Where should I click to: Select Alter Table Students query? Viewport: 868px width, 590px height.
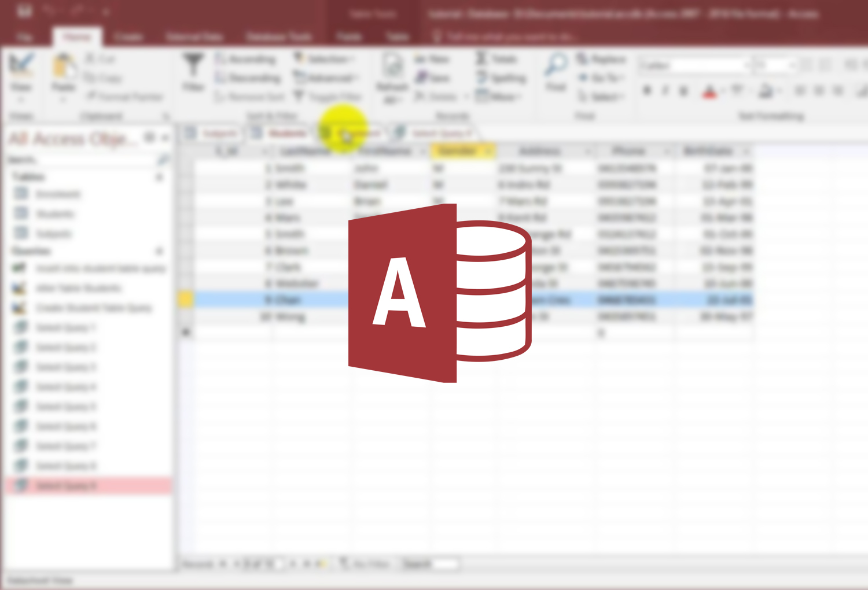68,288
